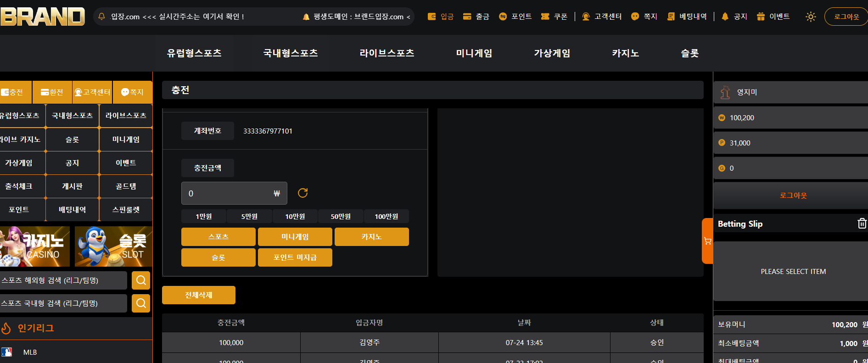This screenshot has height=363, width=868.
Task: Click the 전체삭제 button
Action: pos(198,295)
